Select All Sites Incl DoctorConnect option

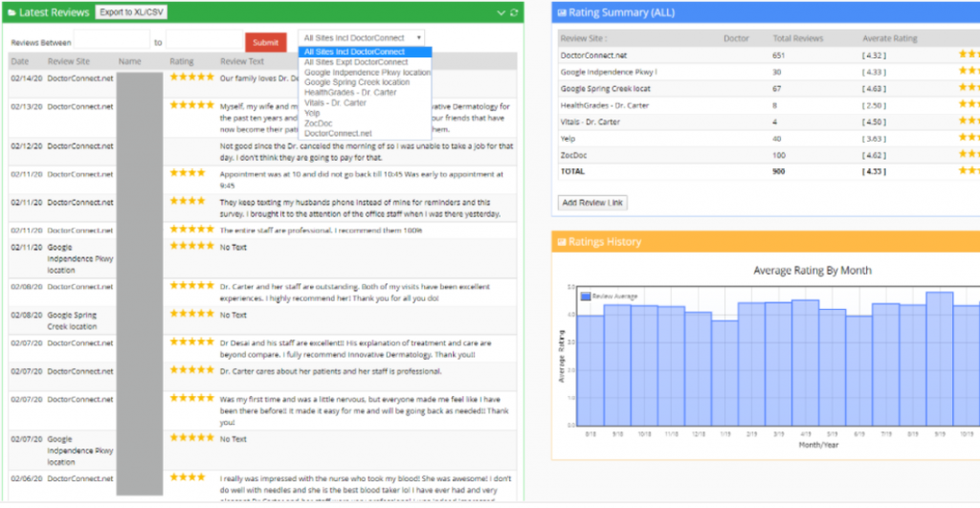[x=365, y=52]
